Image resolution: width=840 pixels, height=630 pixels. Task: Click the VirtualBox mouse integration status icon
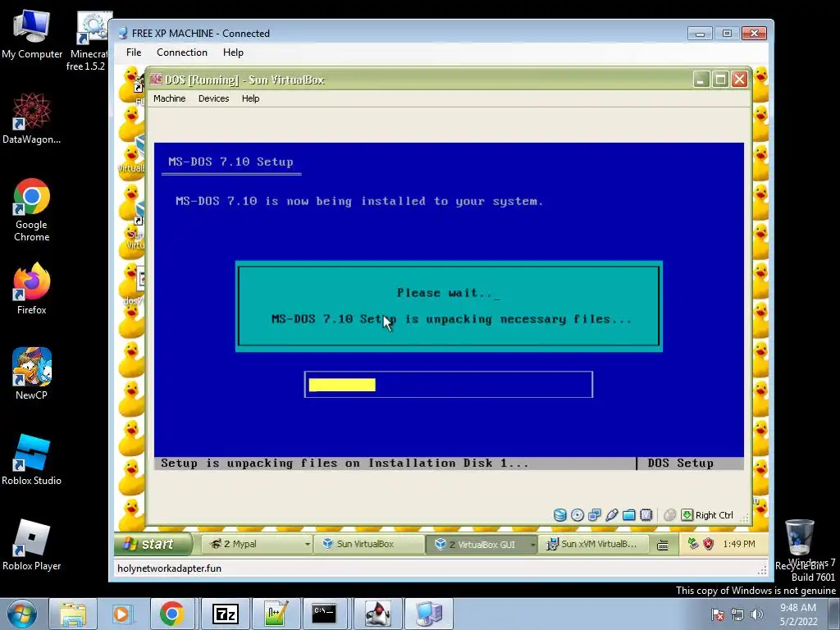pos(669,515)
